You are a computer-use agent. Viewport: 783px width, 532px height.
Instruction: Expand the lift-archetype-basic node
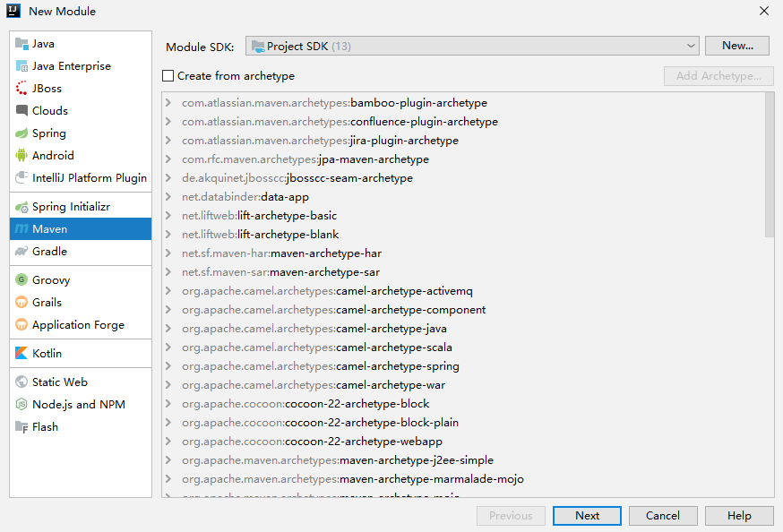click(168, 216)
